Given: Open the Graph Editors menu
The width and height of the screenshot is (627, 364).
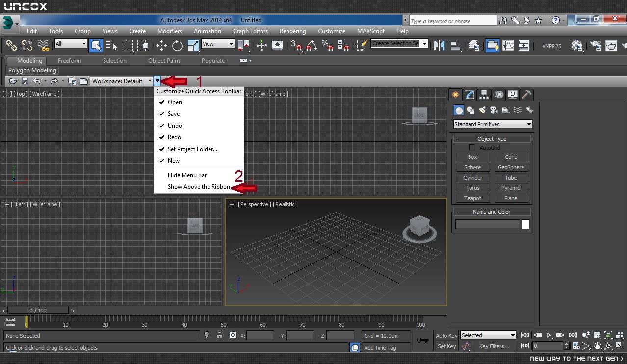Looking at the screenshot, I should pos(250,31).
